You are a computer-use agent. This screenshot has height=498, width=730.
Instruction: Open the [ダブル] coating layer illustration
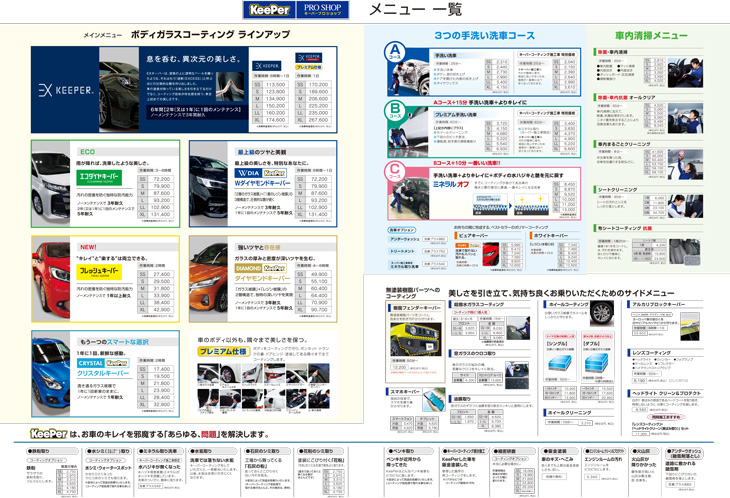pyautogui.click(x=596, y=363)
